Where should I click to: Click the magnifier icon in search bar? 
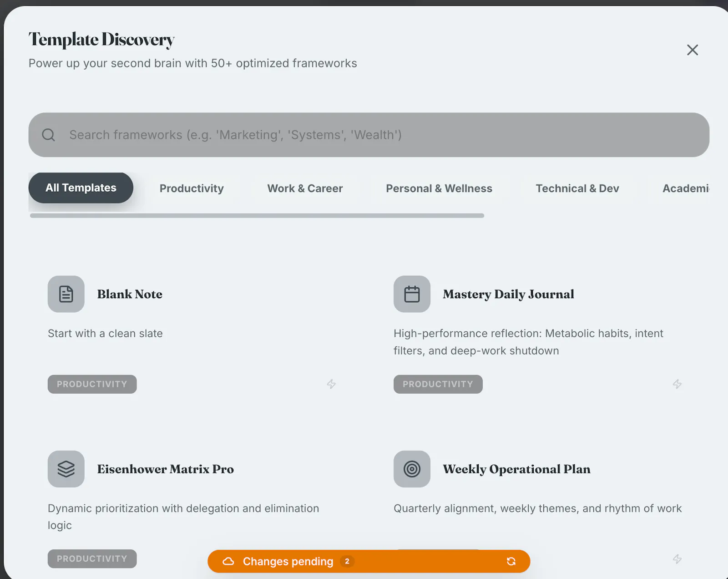pyautogui.click(x=49, y=135)
